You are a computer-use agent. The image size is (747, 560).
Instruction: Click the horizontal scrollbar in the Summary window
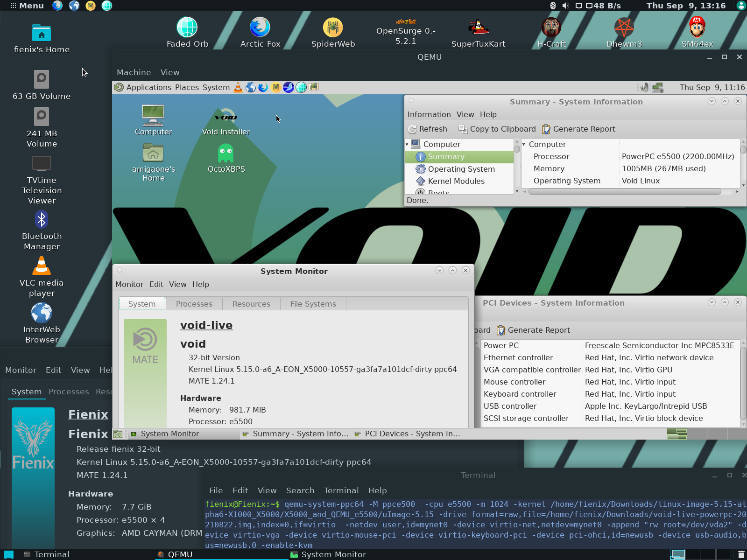coord(625,192)
